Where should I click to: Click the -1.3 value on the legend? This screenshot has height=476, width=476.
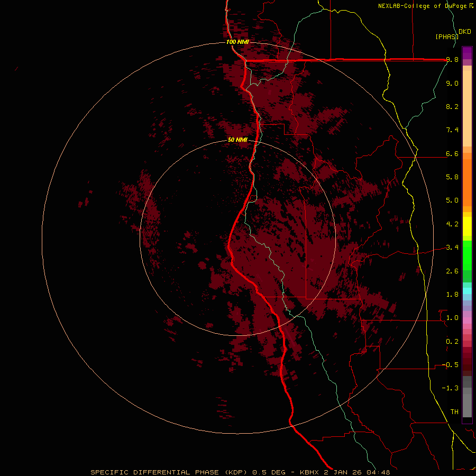[450, 388]
